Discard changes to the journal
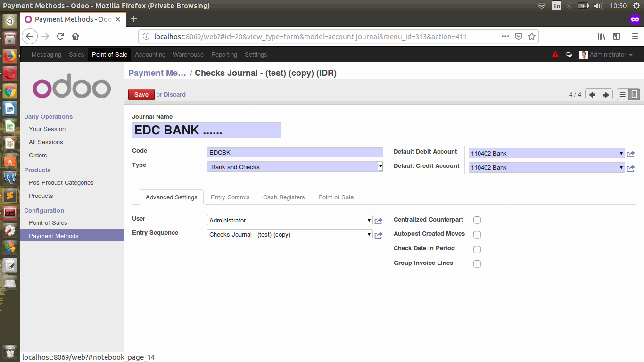 (x=174, y=95)
